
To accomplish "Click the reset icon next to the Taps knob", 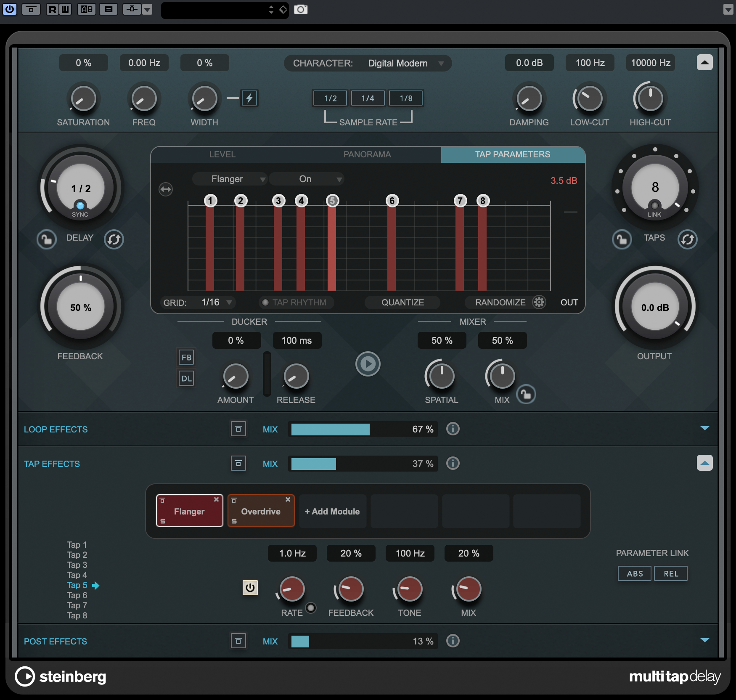I will pos(687,239).
